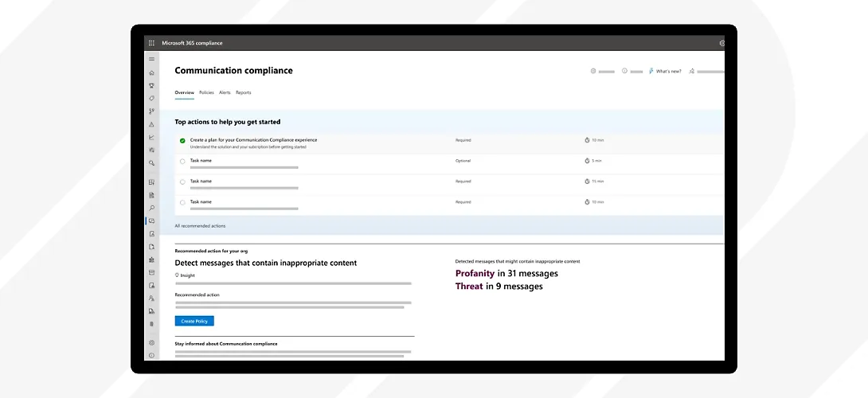Click the Profanity in 31 messages insight
The height and width of the screenshot is (398, 868).
click(506, 274)
